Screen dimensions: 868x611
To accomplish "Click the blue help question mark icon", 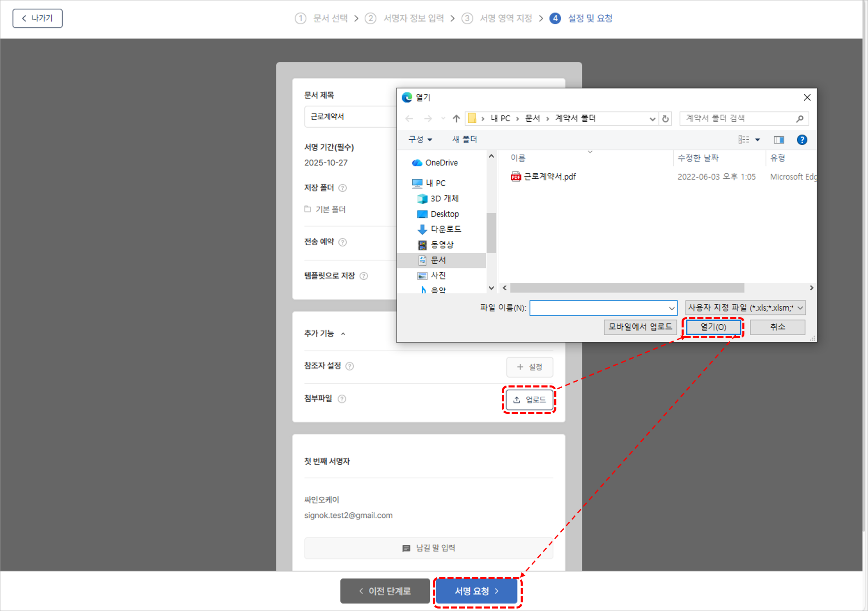I will [x=801, y=140].
